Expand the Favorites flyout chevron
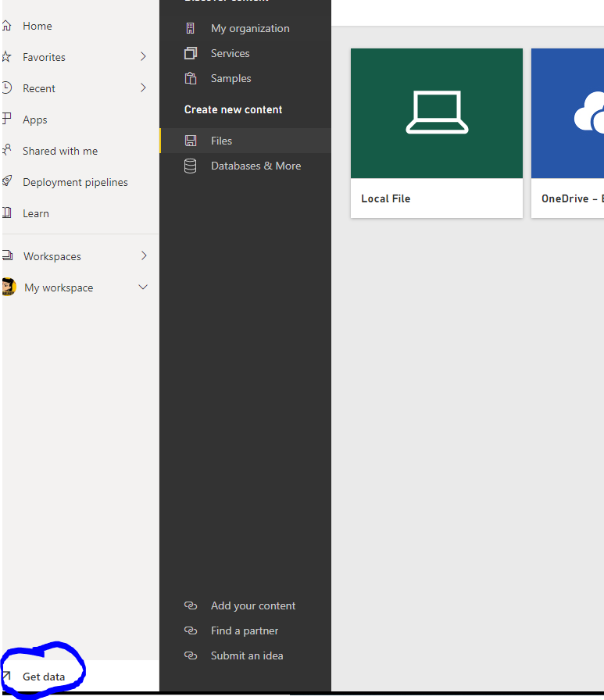Viewport: 604px width, 700px height. [143, 56]
